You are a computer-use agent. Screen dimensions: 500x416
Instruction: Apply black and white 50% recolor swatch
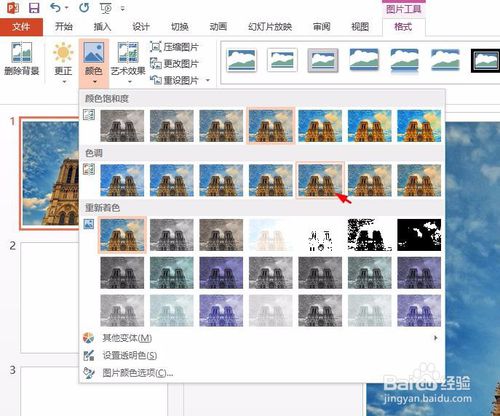(x=370, y=235)
